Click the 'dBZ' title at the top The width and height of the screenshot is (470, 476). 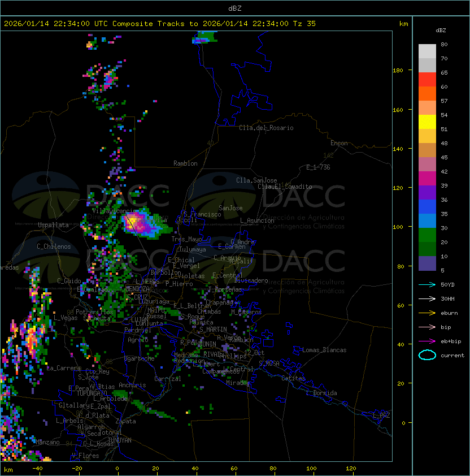pos(235,8)
